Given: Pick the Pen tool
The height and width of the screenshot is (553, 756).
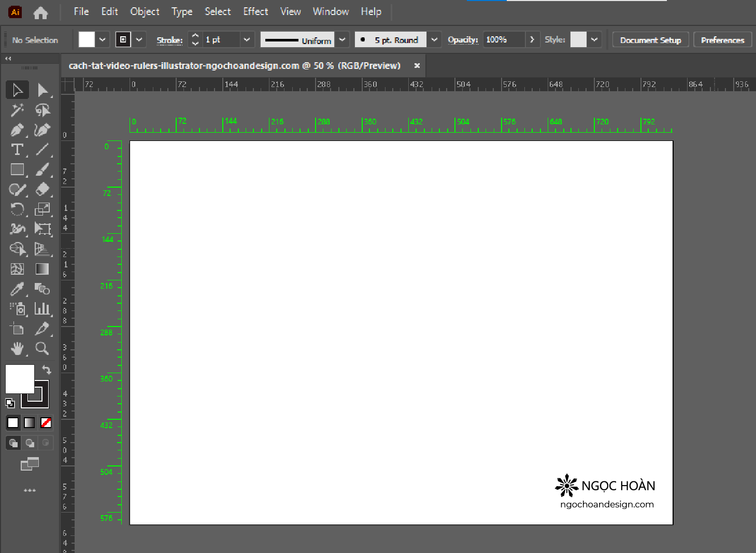Looking at the screenshot, I should [17, 130].
